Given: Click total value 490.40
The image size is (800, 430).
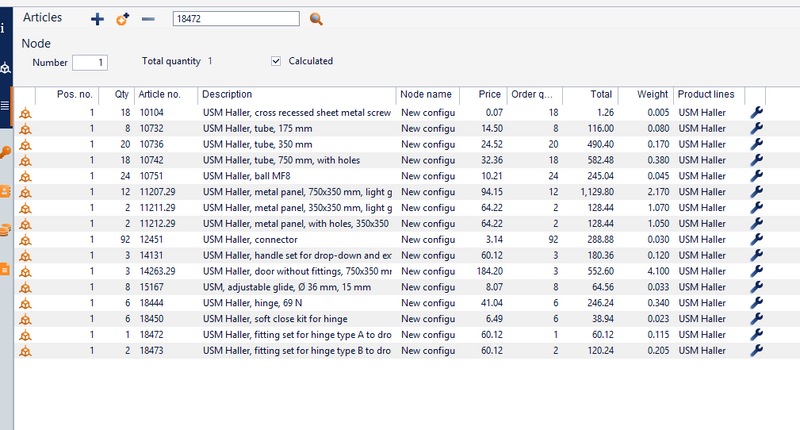Looking at the screenshot, I should [601, 144].
